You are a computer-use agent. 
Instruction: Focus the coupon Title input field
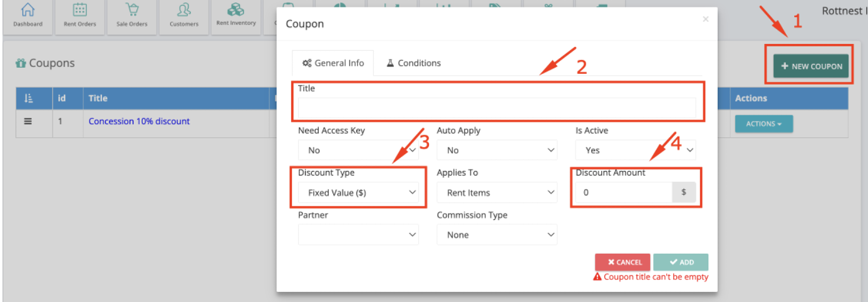pyautogui.click(x=497, y=108)
